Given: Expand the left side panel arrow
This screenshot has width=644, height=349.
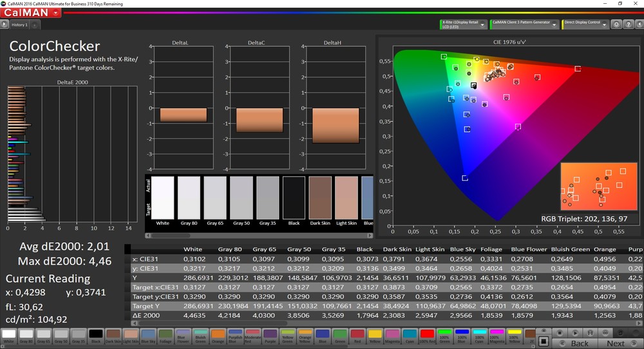Looking at the screenshot, I should (x=4, y=24).
